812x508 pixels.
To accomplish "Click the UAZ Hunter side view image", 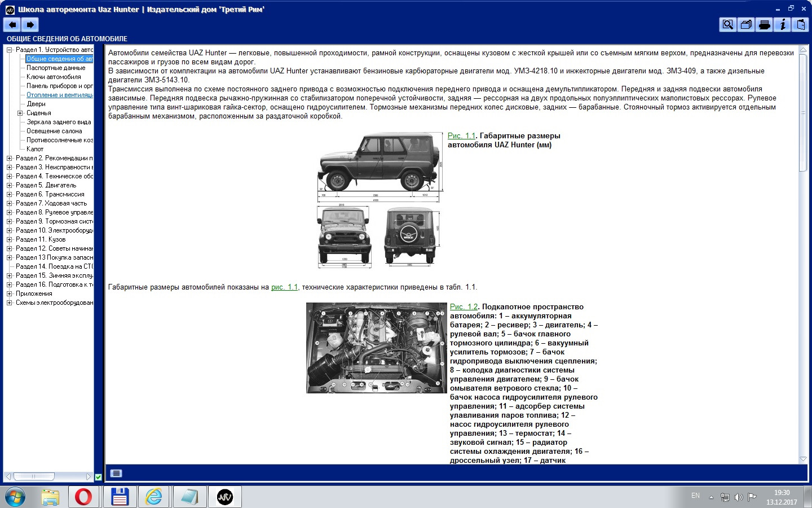I will pyautogui.click(x=380, y=167).
